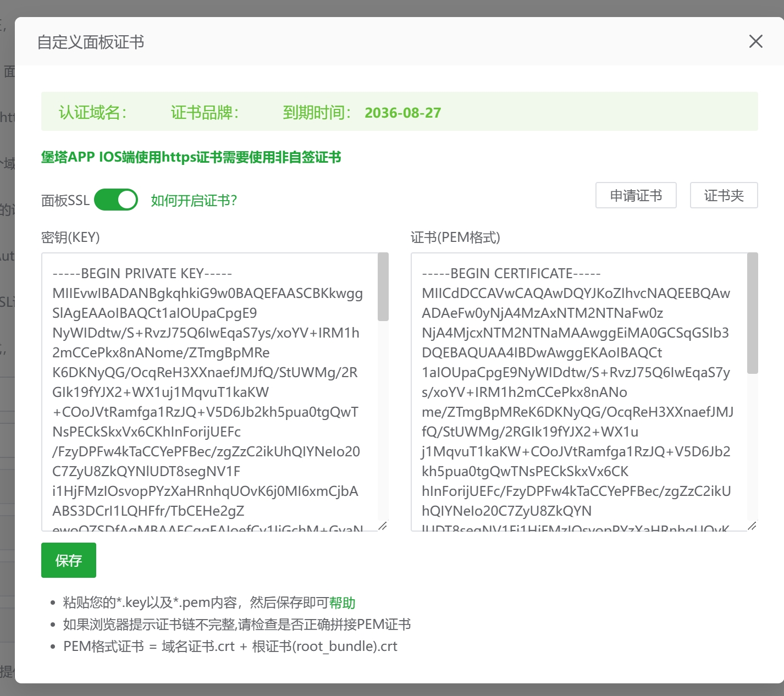Click inside the 证书(PEM格式) text area
784x696 pixels.
(x=579, y=392)
